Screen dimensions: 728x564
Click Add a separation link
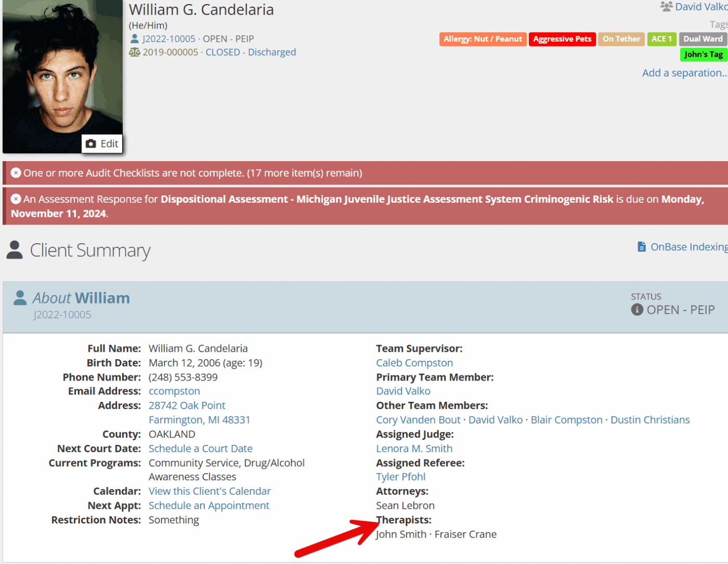point(684,73)
